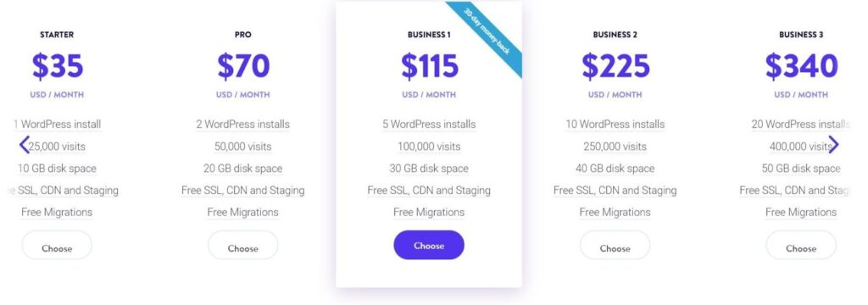Click '100,000 visits' under Business 1
The width and height of the screenshot is (868, 305).
429,147
